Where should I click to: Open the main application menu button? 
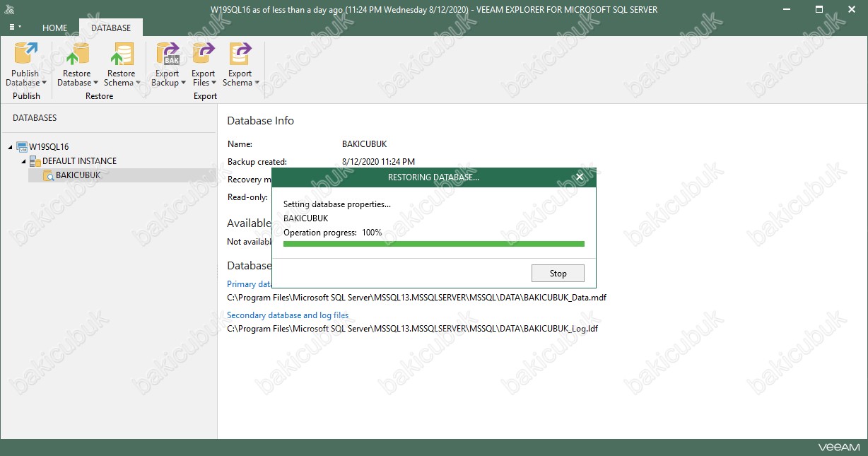click(15, 28)
